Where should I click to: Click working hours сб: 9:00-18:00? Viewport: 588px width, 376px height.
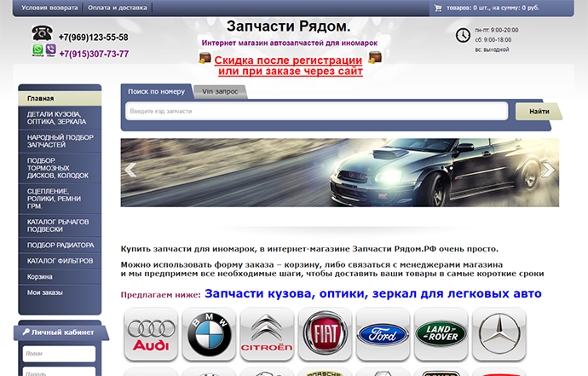(x=493, y=40)
